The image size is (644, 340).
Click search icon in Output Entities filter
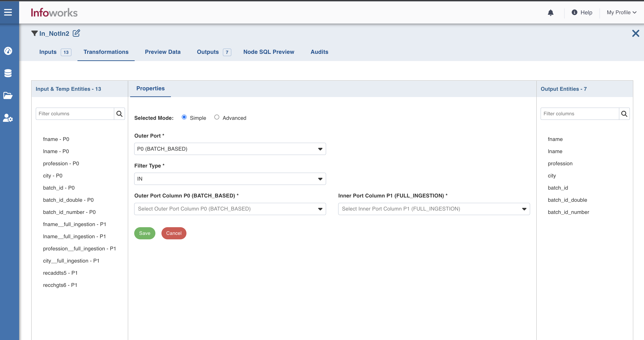624,114
